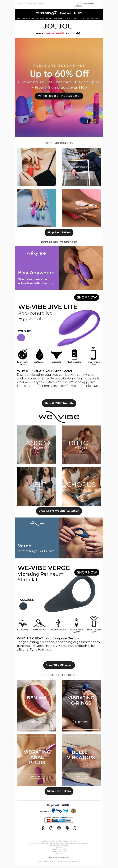Open the X (Twitter) social icon

(x=59, y=828)
